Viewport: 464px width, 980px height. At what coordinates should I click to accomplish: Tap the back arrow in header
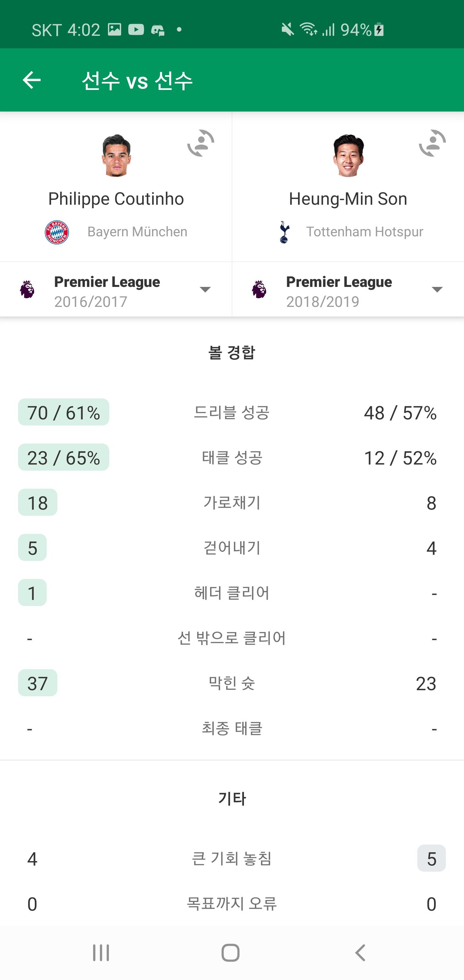(x=32, y=80)
